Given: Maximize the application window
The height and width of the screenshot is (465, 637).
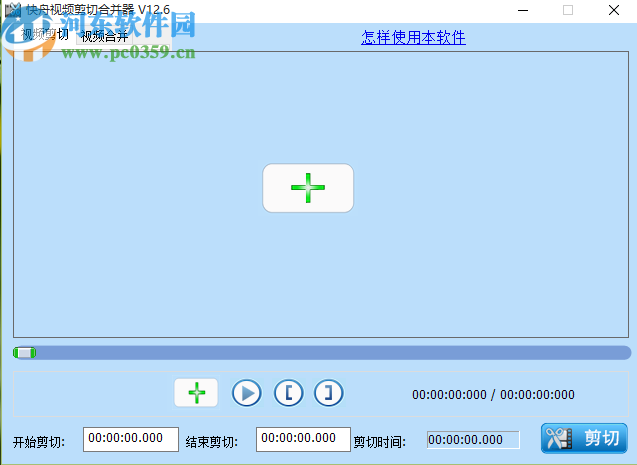Looking at the screenshot, I should [x=568, y=10].
